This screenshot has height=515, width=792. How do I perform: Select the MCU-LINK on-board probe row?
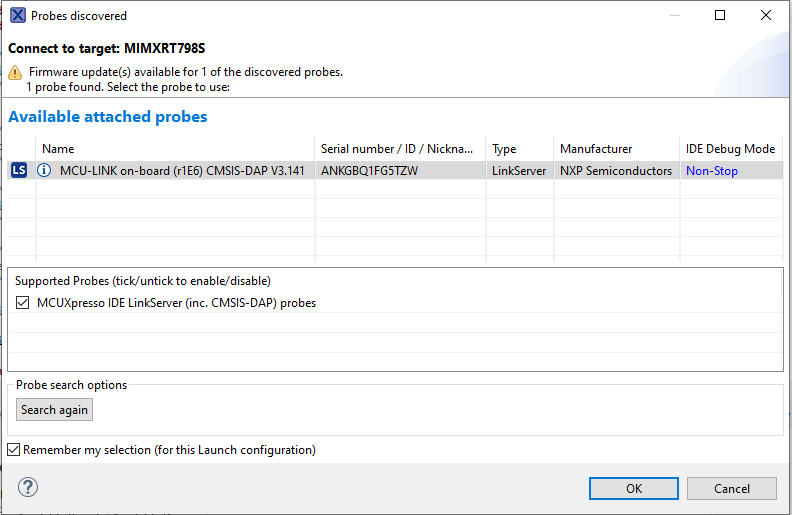(182, 171)
